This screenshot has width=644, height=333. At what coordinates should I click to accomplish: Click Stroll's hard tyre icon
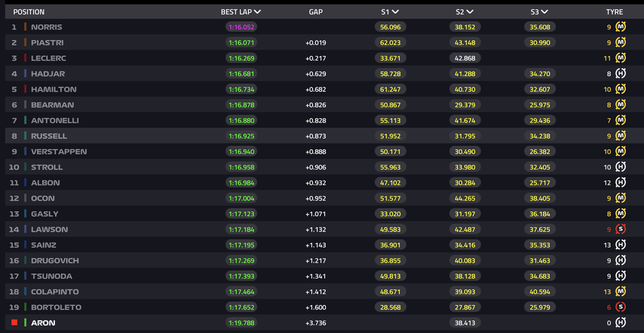pos(620,168)
